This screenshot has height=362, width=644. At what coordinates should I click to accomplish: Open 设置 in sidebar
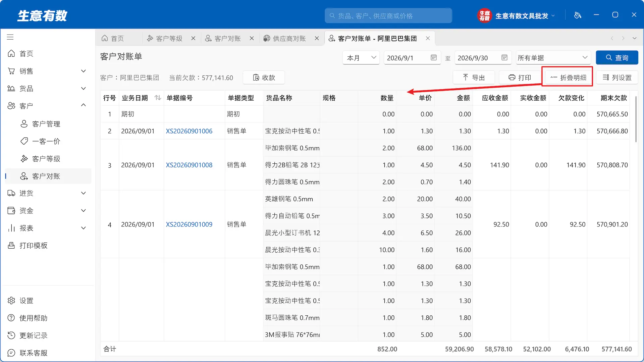tap(47, 301)
